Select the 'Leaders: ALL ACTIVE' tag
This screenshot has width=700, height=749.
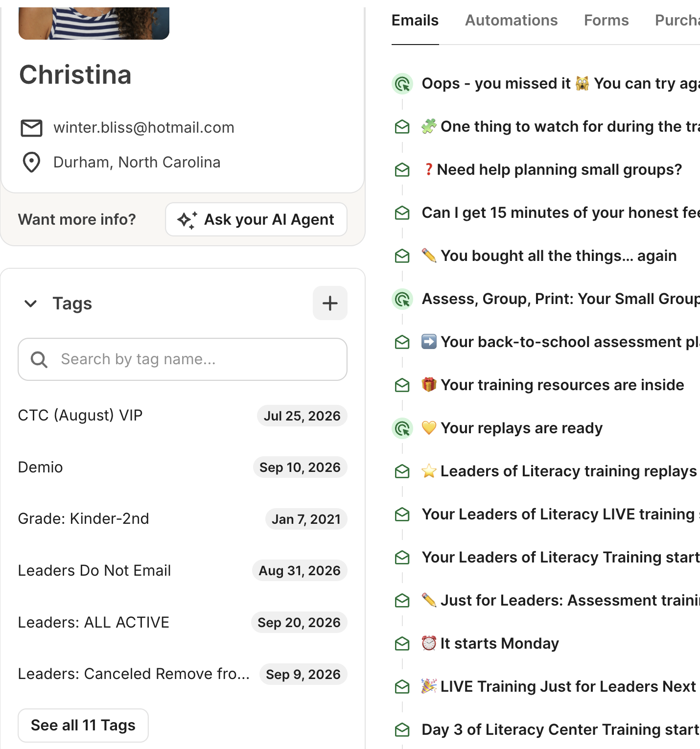coord(93,623)
